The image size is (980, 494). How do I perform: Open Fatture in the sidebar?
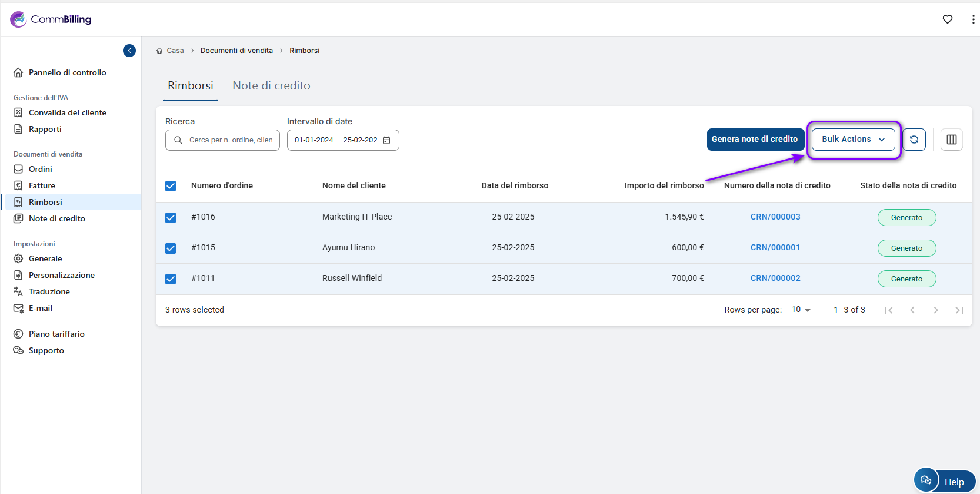click(x=42, y=185)
